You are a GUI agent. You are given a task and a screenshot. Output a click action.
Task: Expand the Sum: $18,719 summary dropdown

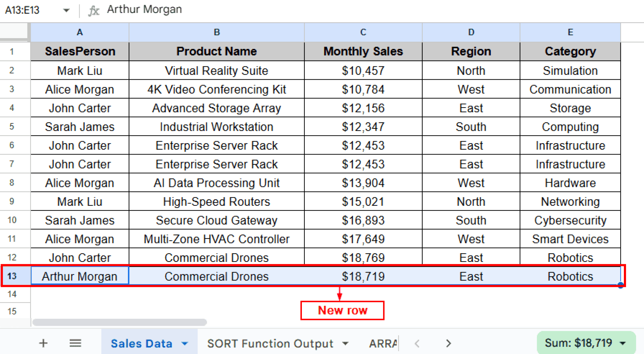click(x=622, y=343)
